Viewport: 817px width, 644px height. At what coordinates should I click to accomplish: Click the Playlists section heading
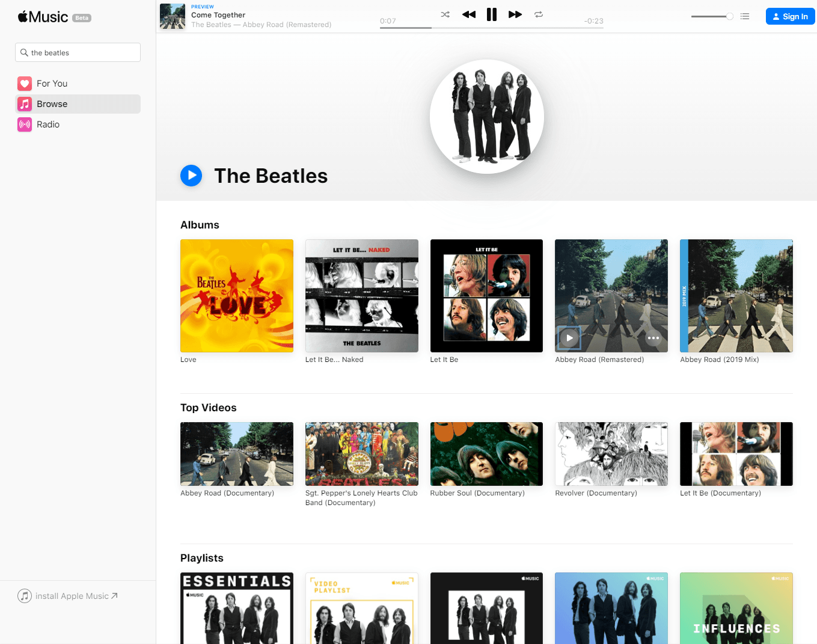click(202, 558)
